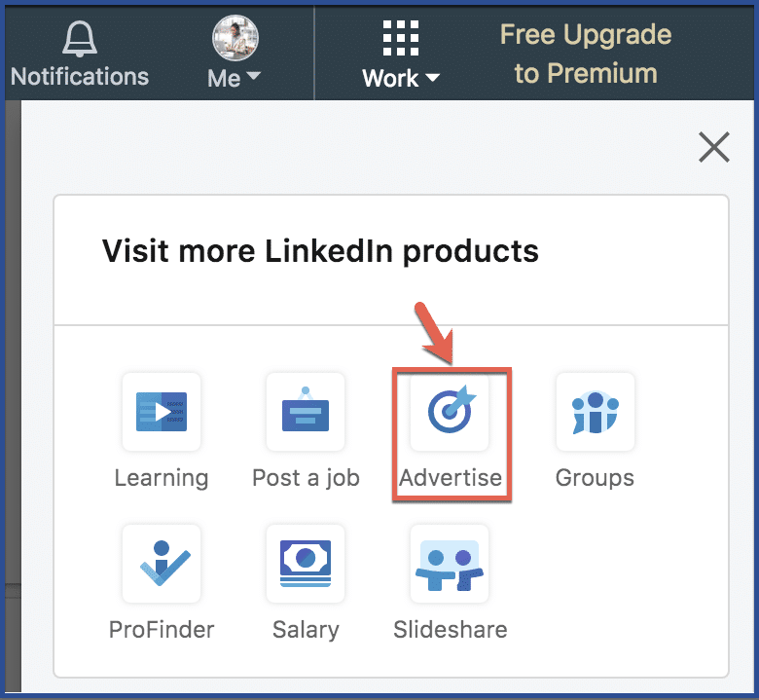
Task: Open the Salary money icon
Action: (x=306, y=564)
